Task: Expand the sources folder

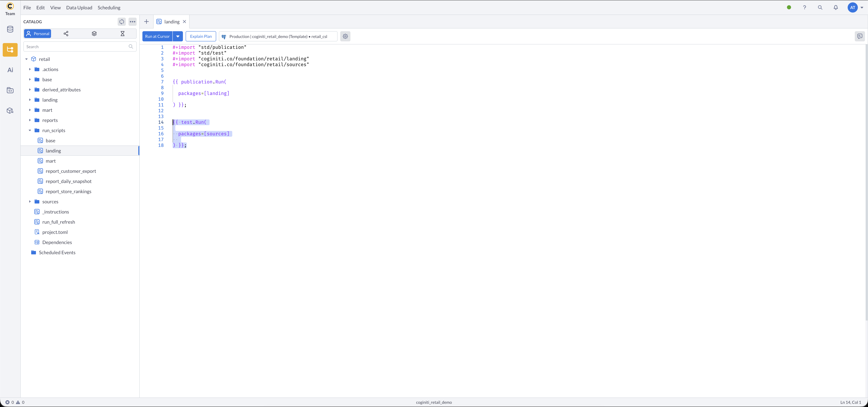Action: point(30,201)
